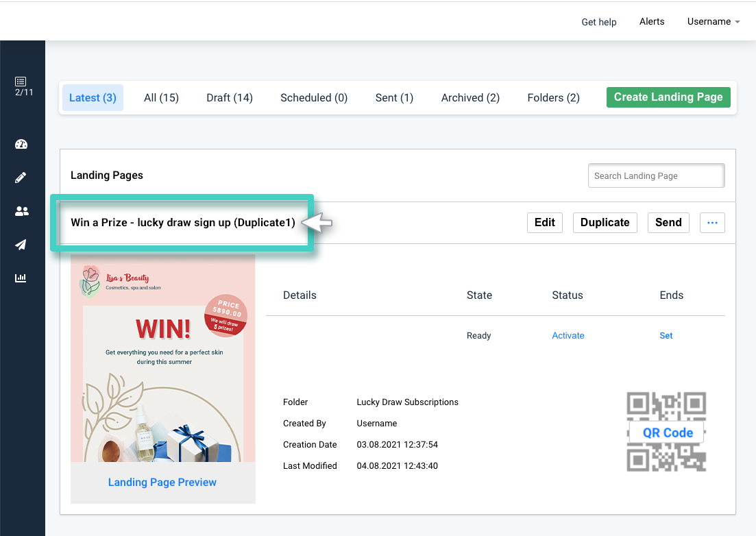756x536 pixels.
Task: Click the Send button
Action: (668, 223)
